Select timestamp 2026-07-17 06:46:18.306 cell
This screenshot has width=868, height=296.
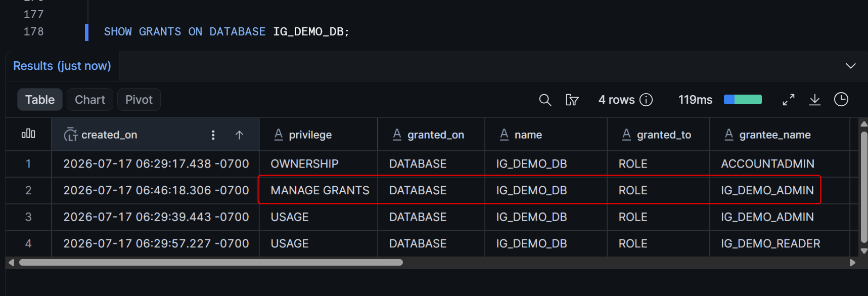coord(156,190)
